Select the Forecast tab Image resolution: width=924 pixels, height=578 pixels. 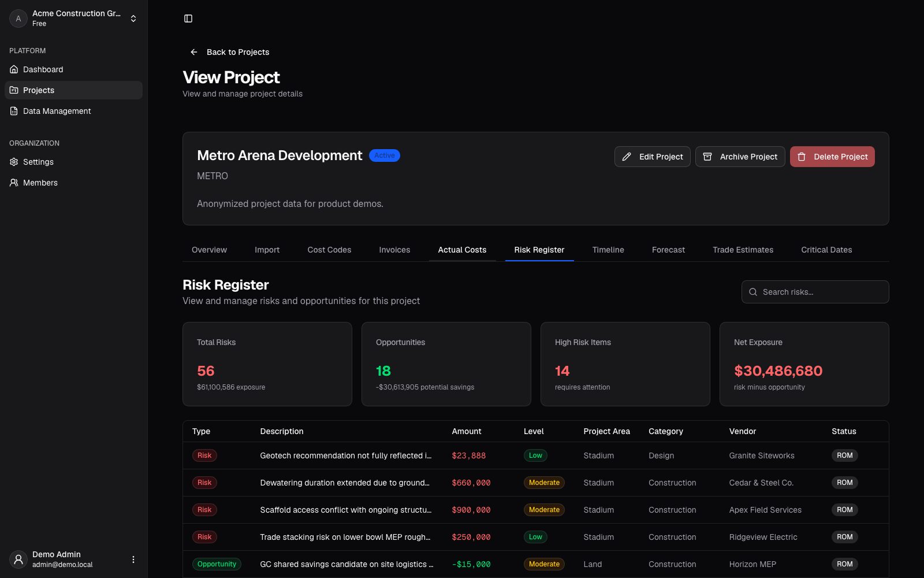pos(668,250)
